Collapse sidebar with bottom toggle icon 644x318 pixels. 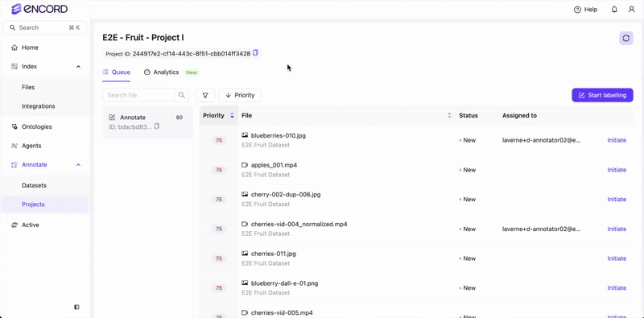[x=76, y=307]
